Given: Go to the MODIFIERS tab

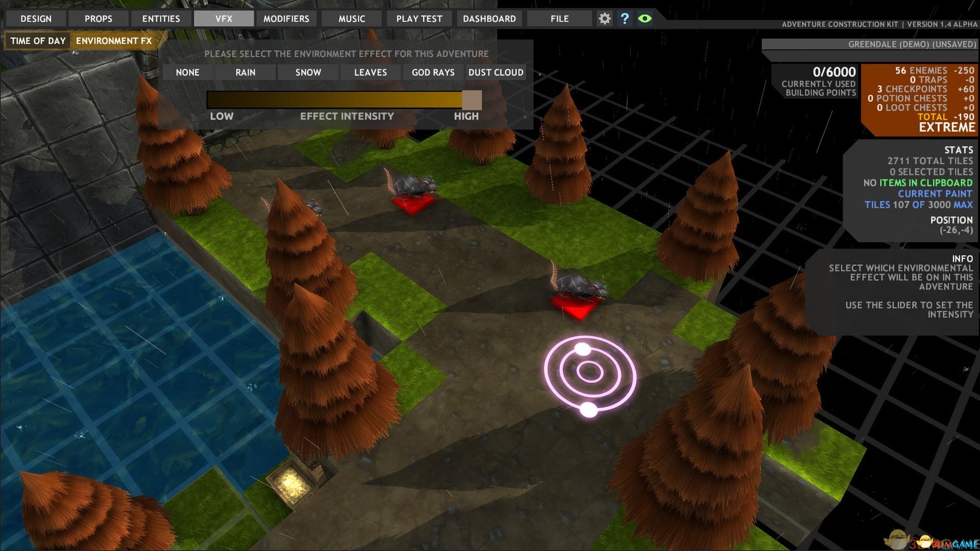Looking at the screenshot, I should pos(286,19).
